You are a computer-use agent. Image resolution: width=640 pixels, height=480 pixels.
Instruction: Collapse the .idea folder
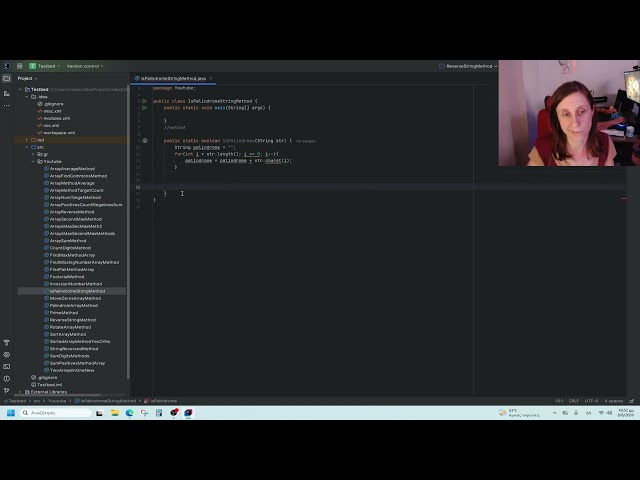(27, 97)
